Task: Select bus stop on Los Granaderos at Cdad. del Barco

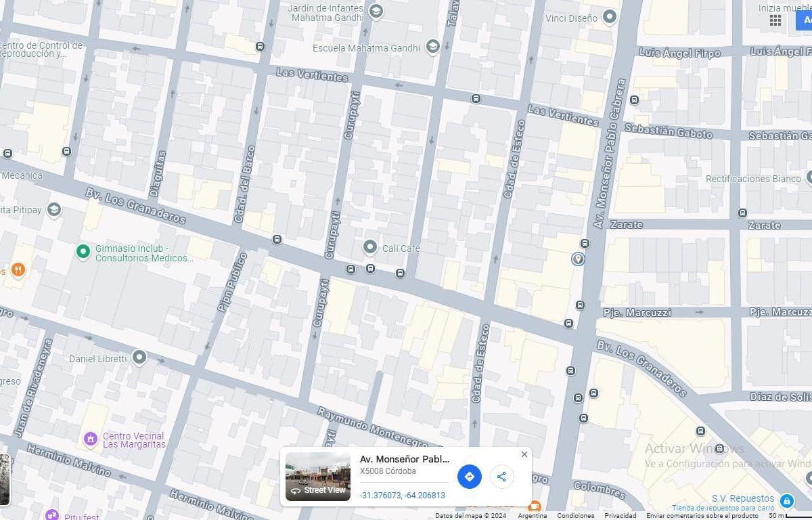Action: tap(277, 239)
